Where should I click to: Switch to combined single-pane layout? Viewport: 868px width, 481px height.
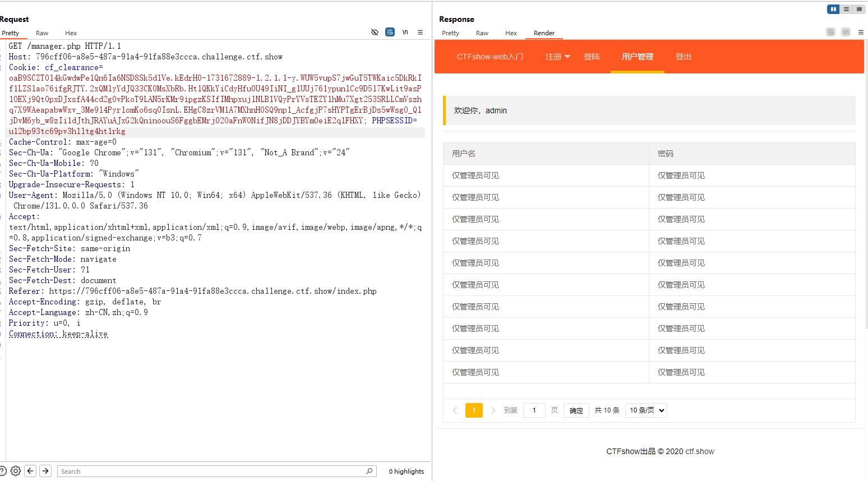coord(859,9)
